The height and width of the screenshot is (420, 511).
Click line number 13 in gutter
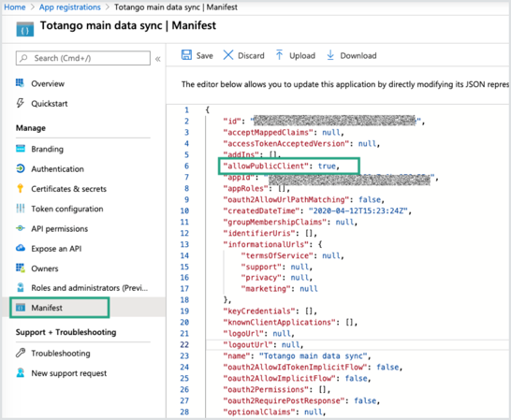(x=184, y=244)
